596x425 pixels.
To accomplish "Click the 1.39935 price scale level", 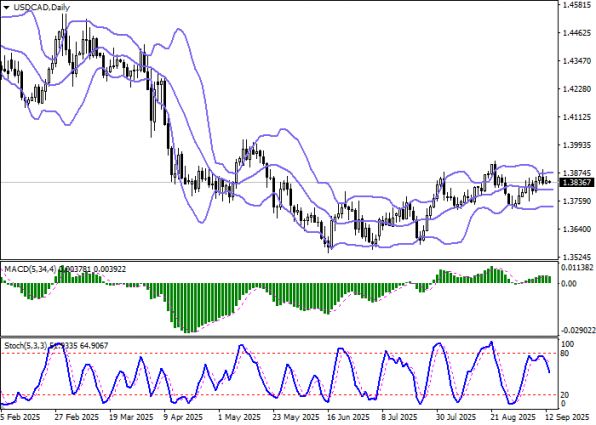I will (577, 145).
